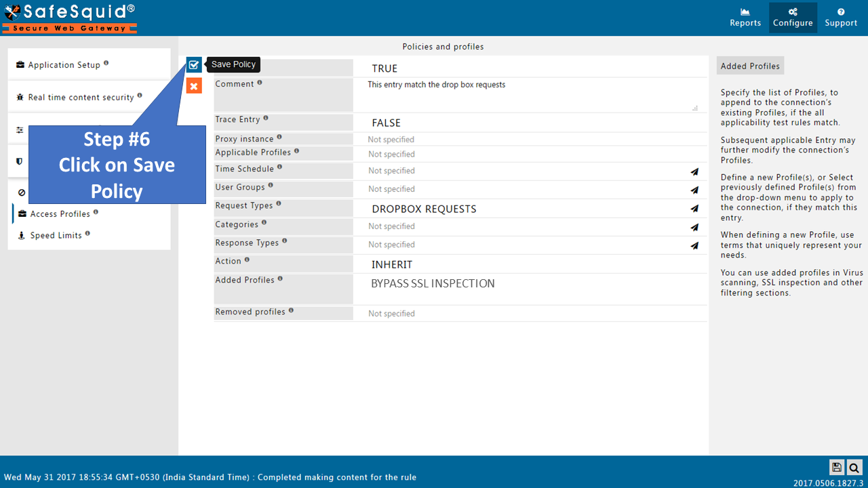
Task: Click the floppy disk save icon bottom right
Action: point(836,468)
